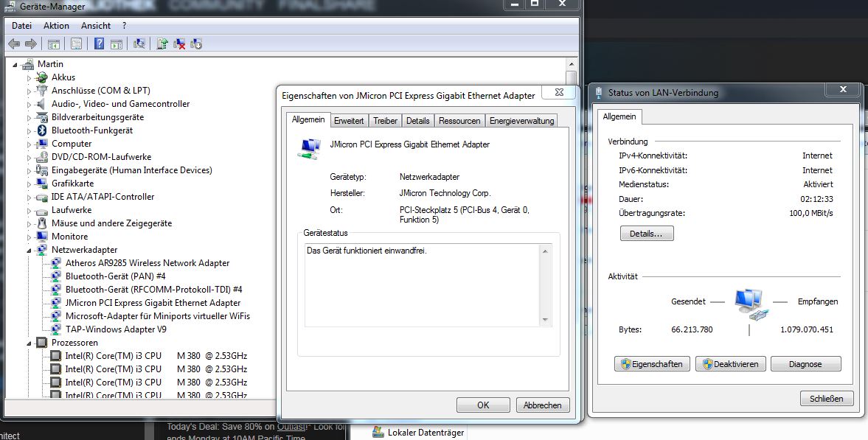Click the uninstall device red X icon
The height and width of the screenshot is (440, 868).
[x=179, y=43]
